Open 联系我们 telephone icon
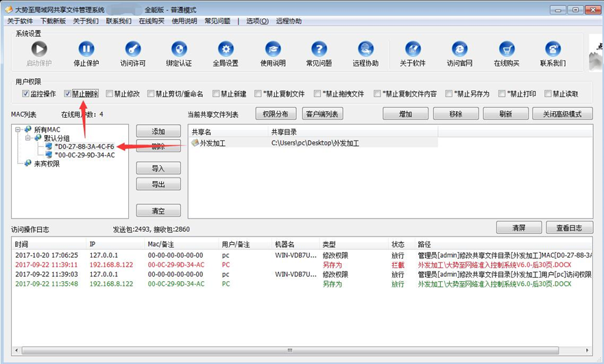Image resolution: width=604 pixels, height=364 pixels. pos(553,49)
